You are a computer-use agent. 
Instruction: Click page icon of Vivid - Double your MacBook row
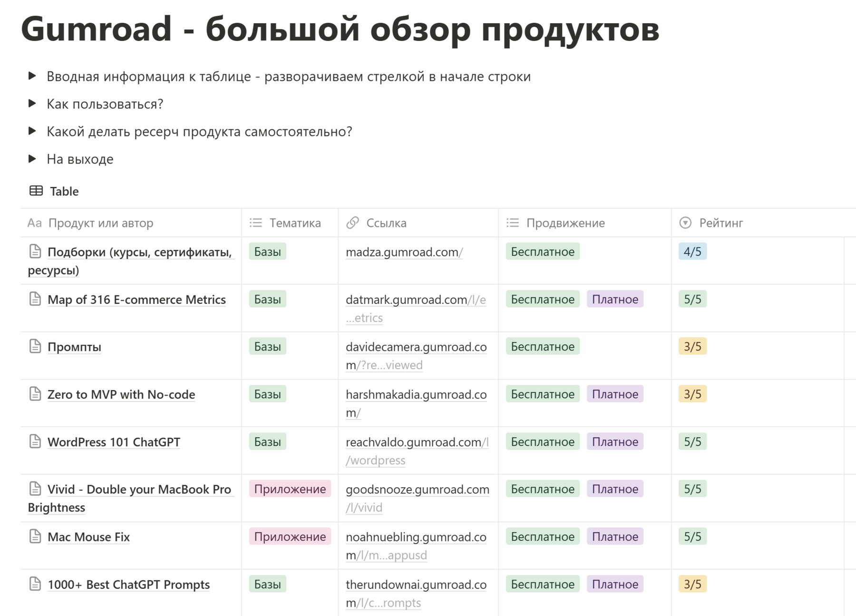point(35,489)
